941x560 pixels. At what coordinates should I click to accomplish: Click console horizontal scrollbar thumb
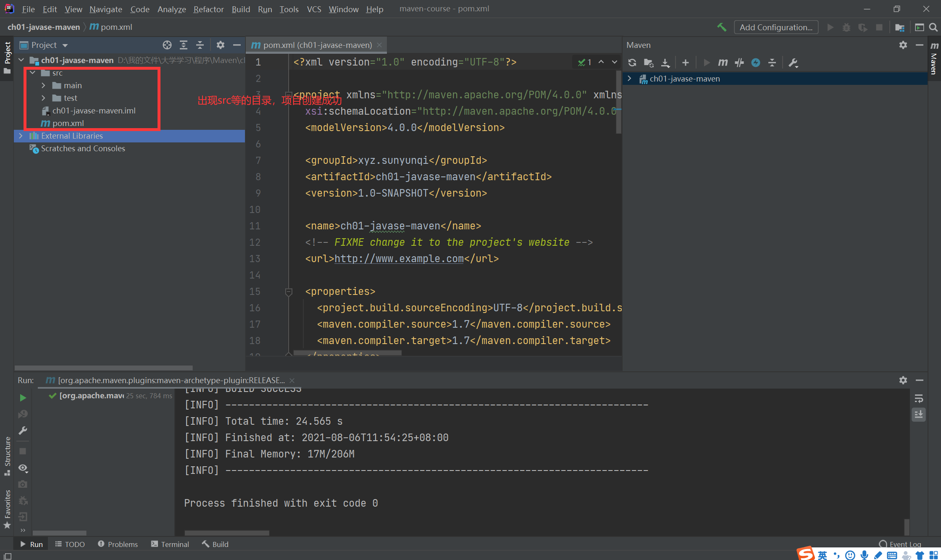point(226,533)
